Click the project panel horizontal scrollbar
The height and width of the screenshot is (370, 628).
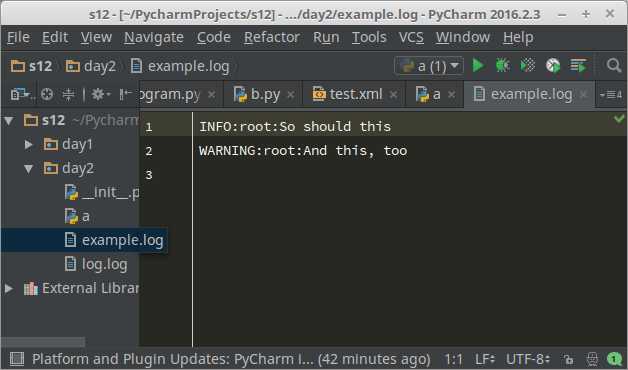click(43, 342)
